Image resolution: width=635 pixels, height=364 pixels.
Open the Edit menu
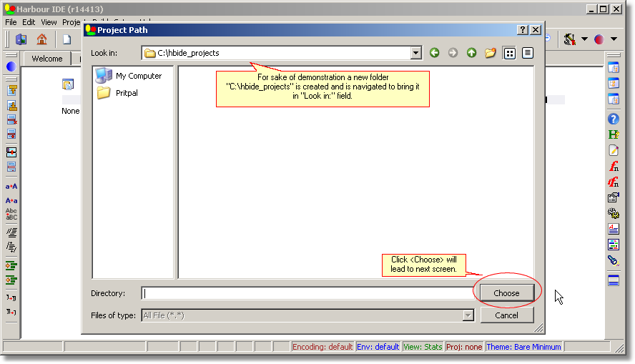29,22
